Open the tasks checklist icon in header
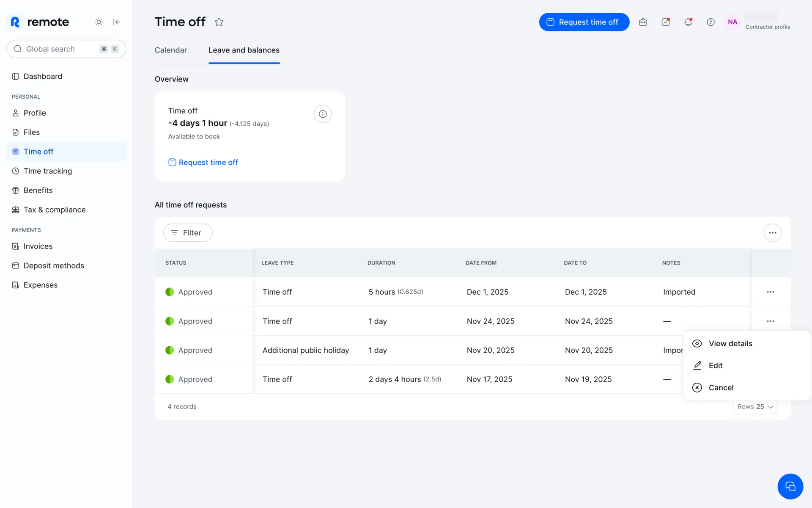Screen dimensions: 812x508 [666, 22]
